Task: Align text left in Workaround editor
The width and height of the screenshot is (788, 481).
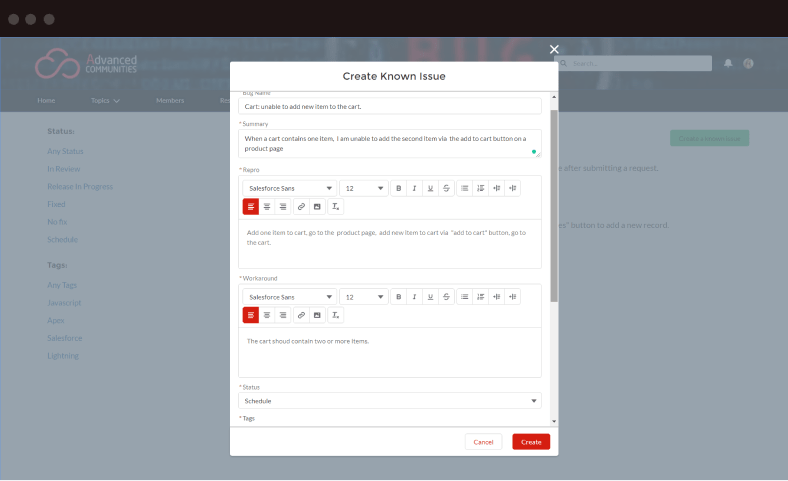Action: click(251, 315)
